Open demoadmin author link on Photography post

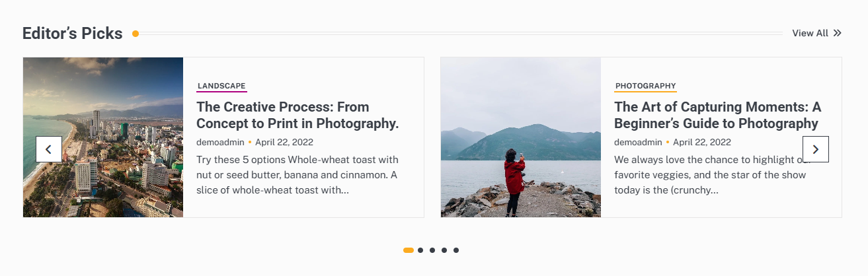(x=638, y=142)
